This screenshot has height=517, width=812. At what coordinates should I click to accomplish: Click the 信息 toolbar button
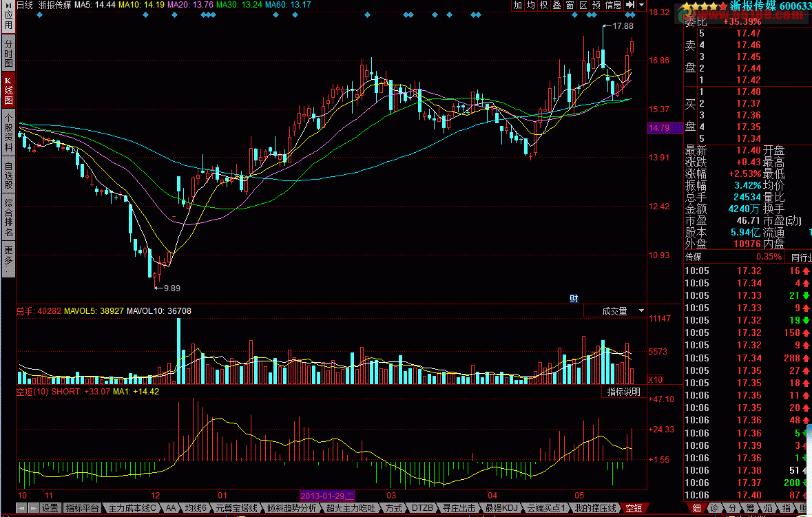pos(614,6)
